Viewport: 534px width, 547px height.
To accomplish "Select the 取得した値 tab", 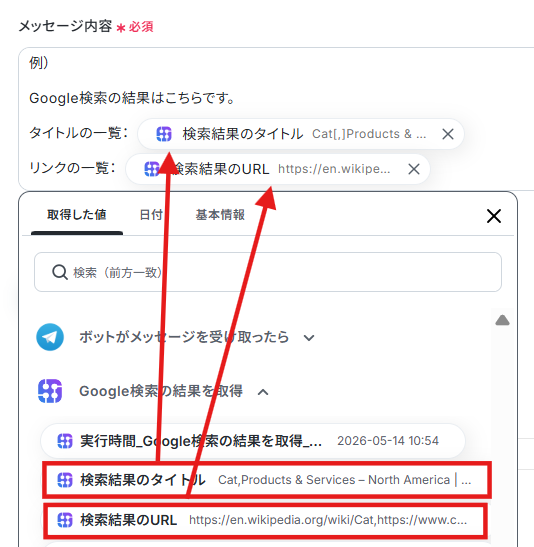I will click(x=77, y=215).
